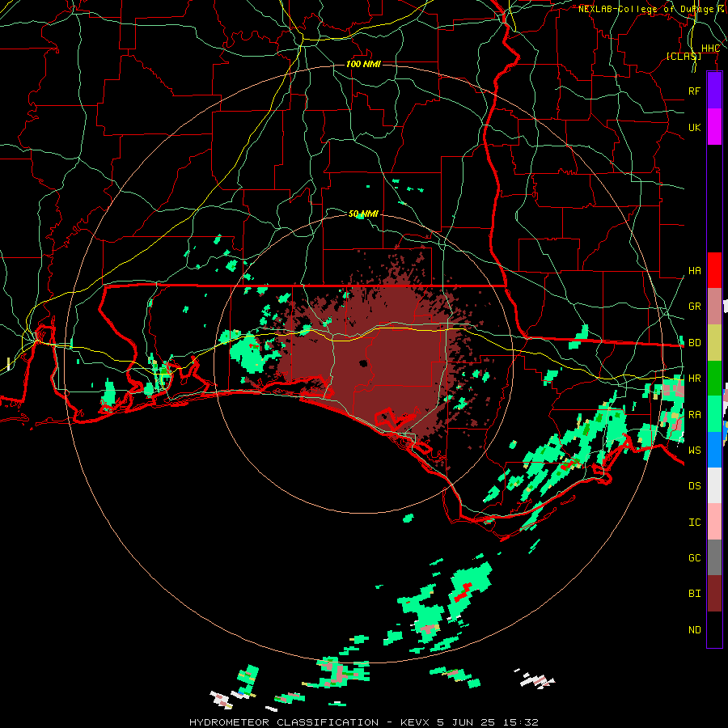The image size is (728, 728).
Task: Click the Hydrometeor Classification KEVX caption
Action: tap(364, 722)
